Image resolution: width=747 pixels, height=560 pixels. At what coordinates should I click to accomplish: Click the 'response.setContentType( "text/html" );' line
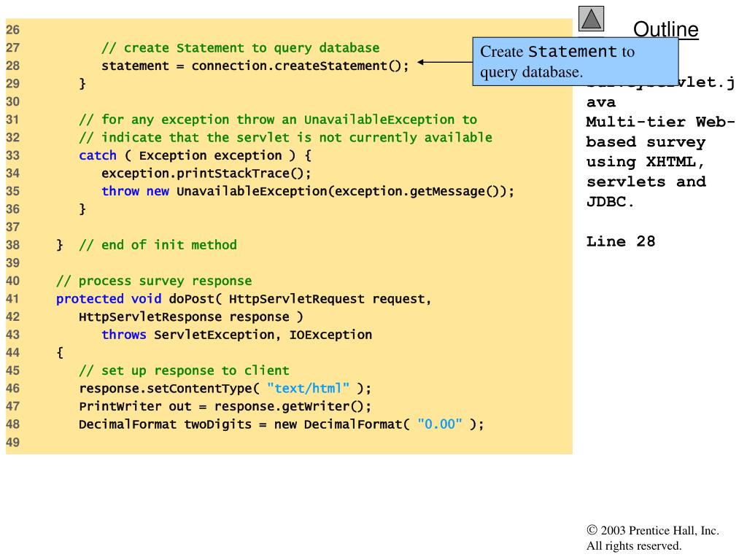(x=225, y=389)
